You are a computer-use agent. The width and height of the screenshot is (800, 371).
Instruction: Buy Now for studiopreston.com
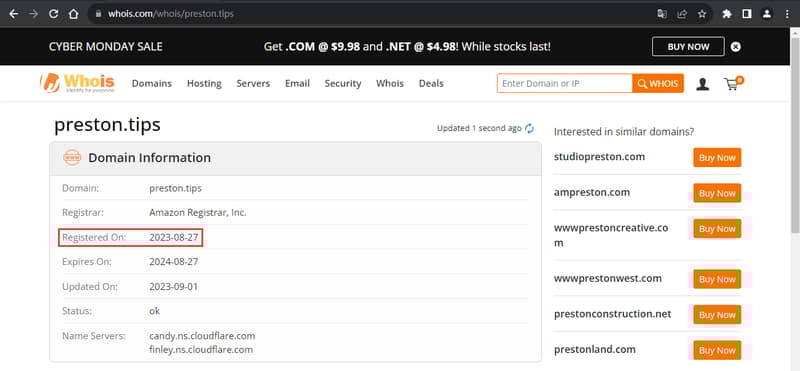coord(717,157)
